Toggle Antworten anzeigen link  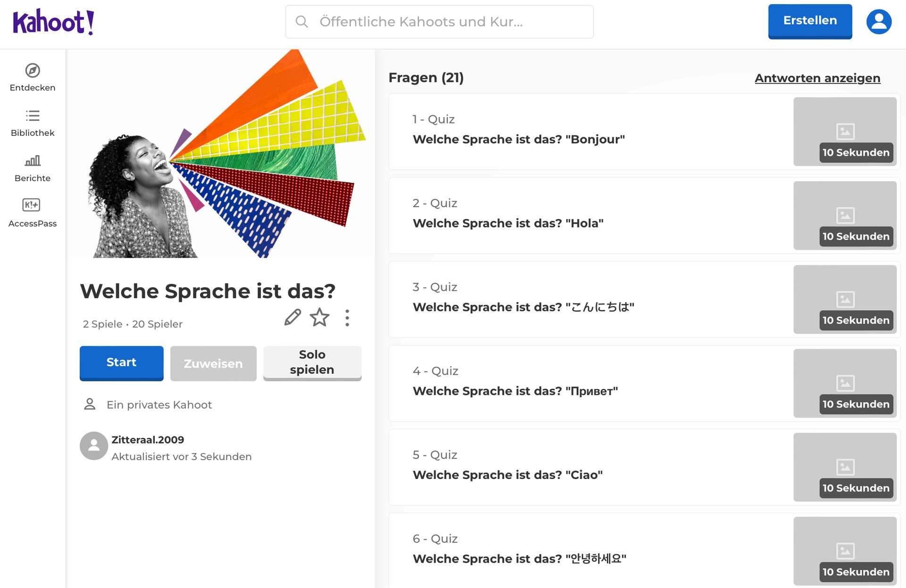817,78
